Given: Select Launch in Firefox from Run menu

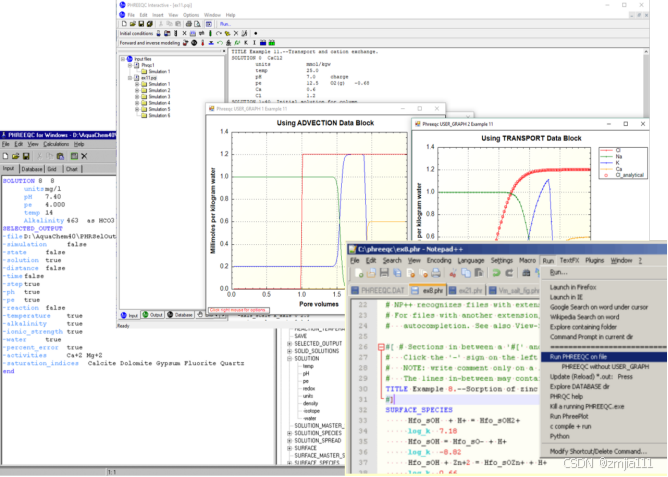Looking at the screenshot, I should click(573, 288).
